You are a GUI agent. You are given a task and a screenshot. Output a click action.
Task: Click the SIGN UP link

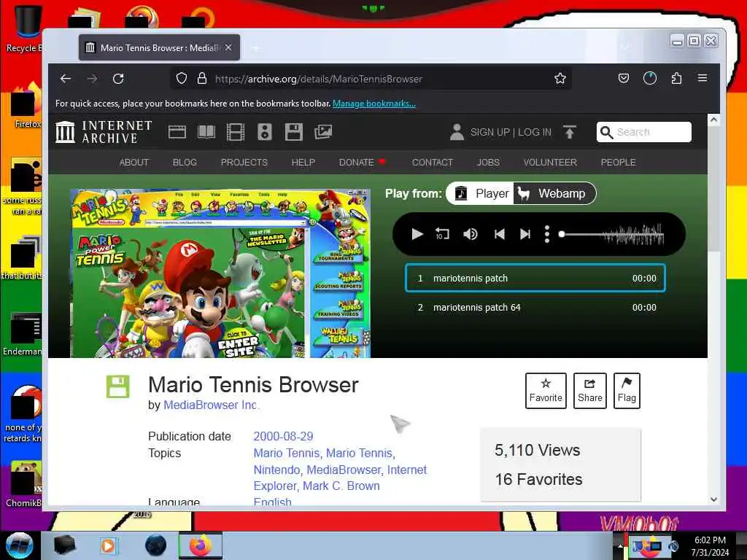point(489,133)
